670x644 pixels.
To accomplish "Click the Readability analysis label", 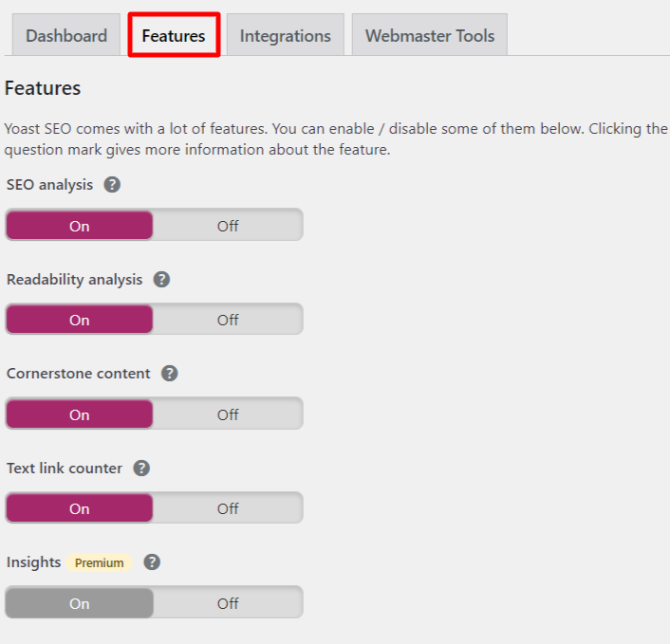I will (x=74, y=280).
